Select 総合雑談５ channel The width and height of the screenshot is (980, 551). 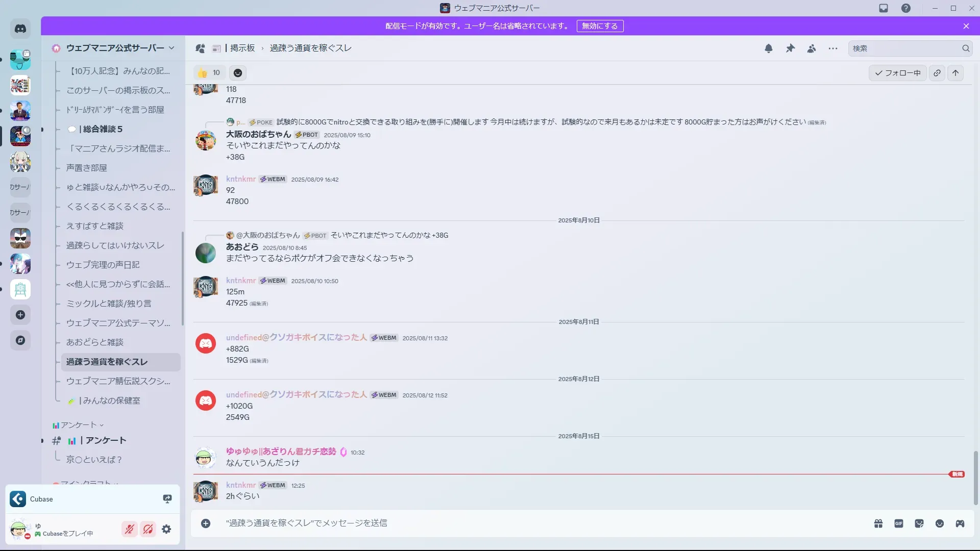102,129
